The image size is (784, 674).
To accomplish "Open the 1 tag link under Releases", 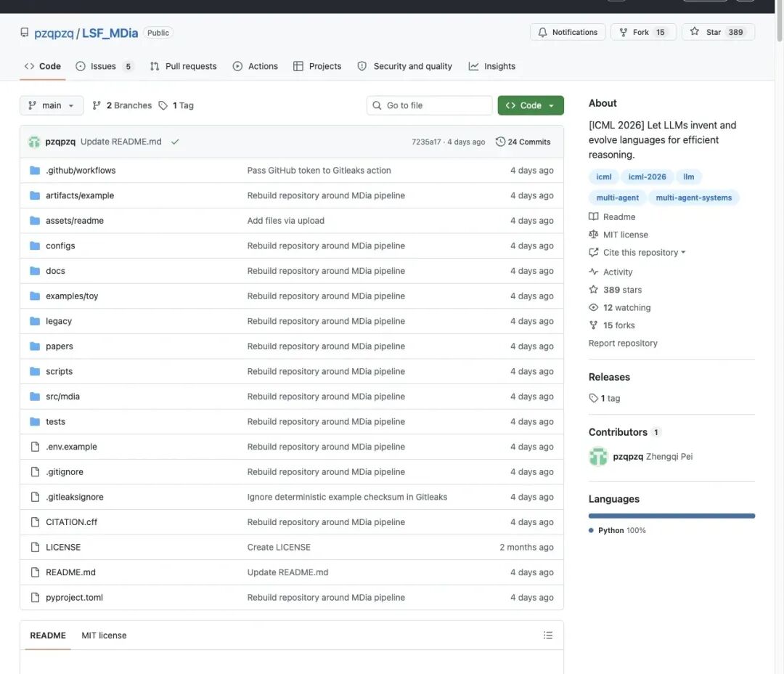I will [x=605, y=398].
